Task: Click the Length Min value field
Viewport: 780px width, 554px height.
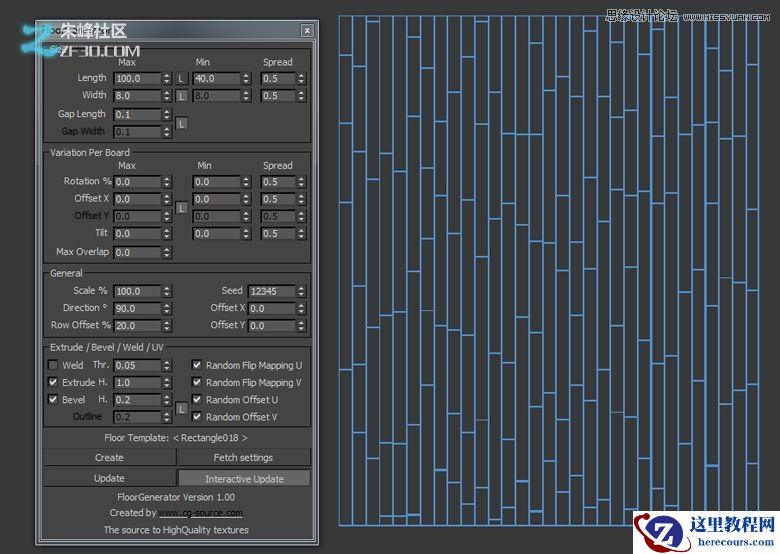Action: (x=217, y=79)
